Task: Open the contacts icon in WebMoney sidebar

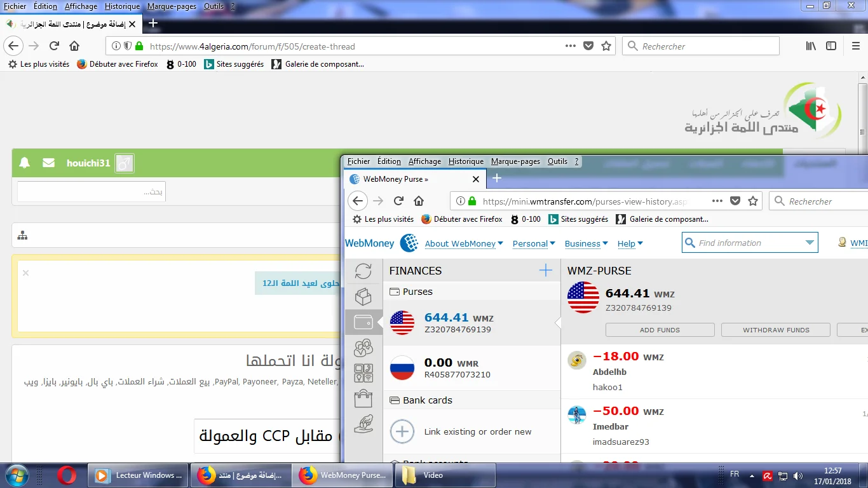Action: pyautogui.click(x=363, y=348)
